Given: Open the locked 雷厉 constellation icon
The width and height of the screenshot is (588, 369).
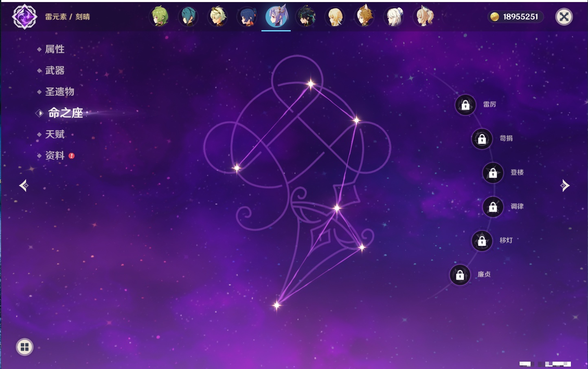Looking at the screenshot, I should pyautogui.click(x=465, y=105).
